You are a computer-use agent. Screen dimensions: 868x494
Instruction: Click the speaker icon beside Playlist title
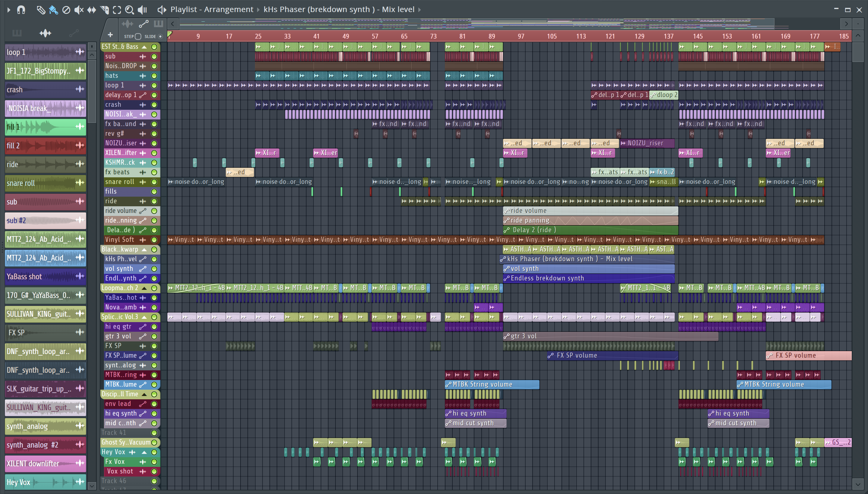[162, 10]
